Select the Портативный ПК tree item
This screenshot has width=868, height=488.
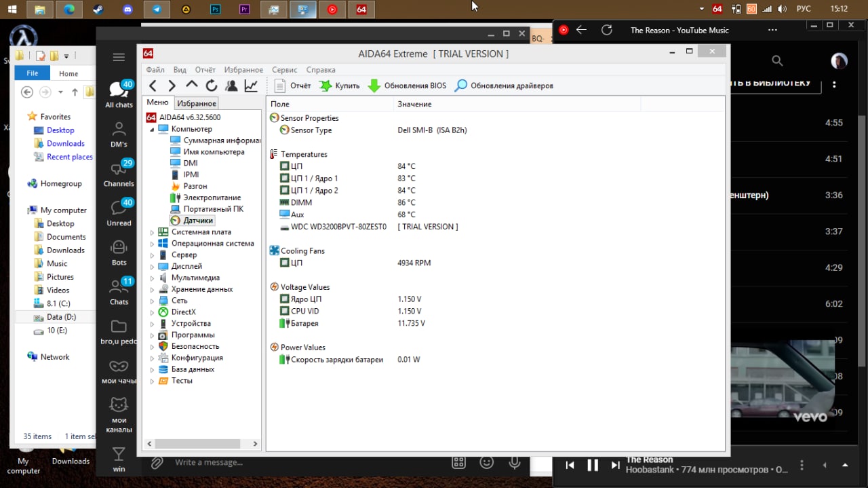click(x=207, y=209)
